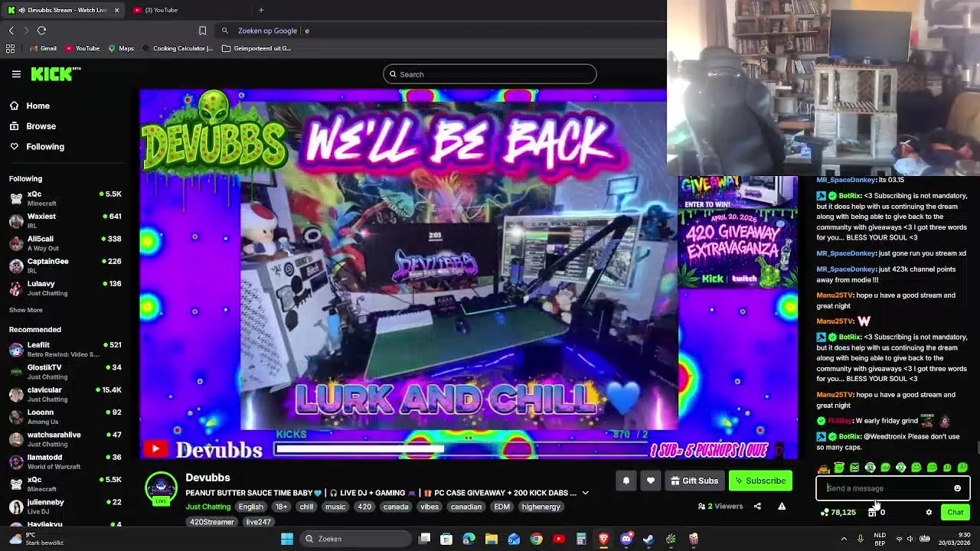Open recommended channel Looonn
Image resolution: width=980 pixels, height=551 pixels.
pyautogui.click(x=66, y=416)
